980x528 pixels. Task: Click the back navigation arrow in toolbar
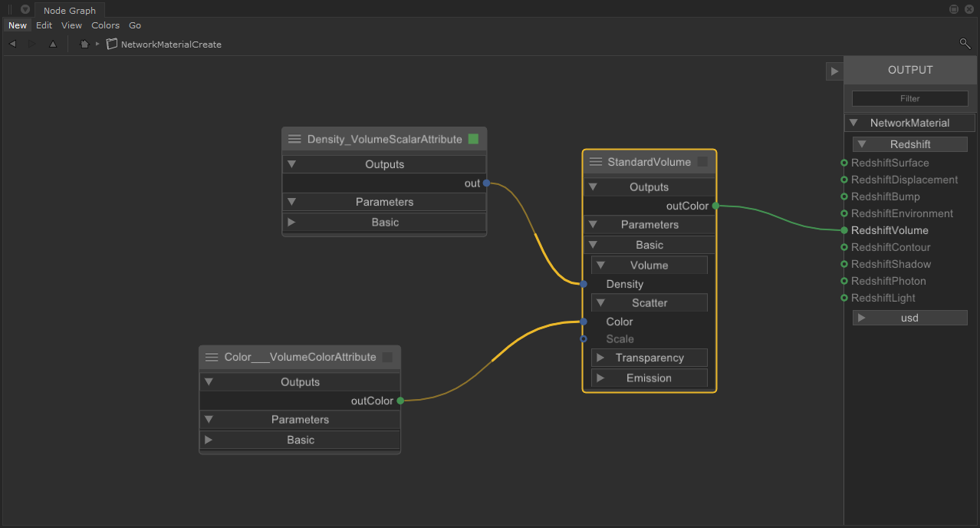coord(12,45)
